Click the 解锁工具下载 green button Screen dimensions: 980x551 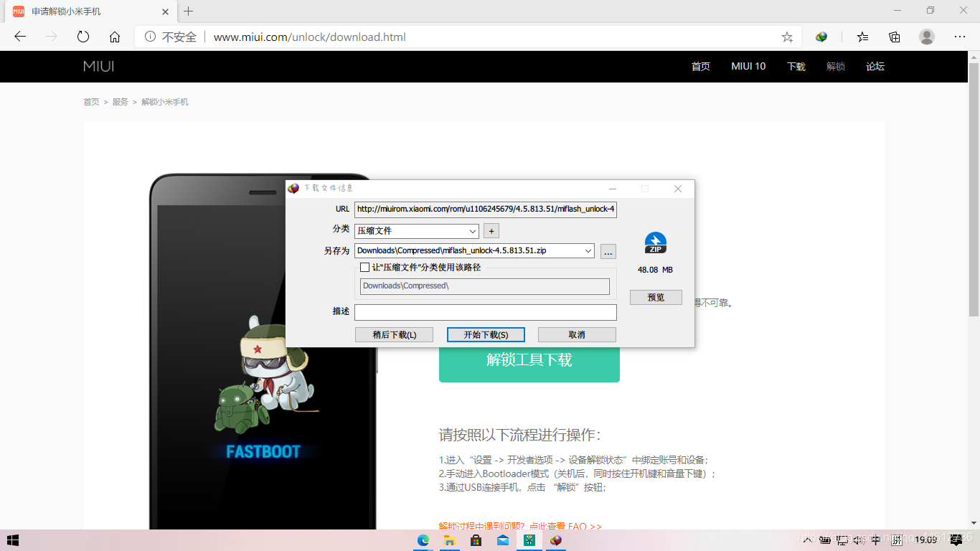pyautogui.click(x=529, y=359)
